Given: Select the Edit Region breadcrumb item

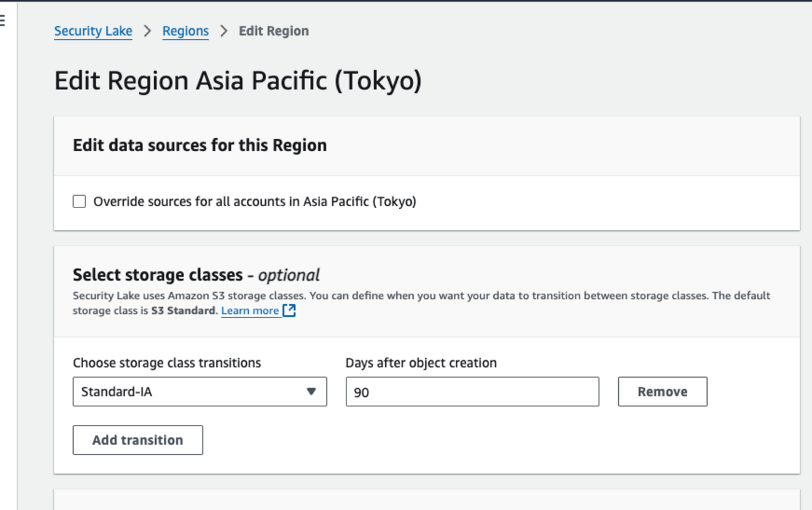Looking at the screenshot, I should [x=274, y=31].
